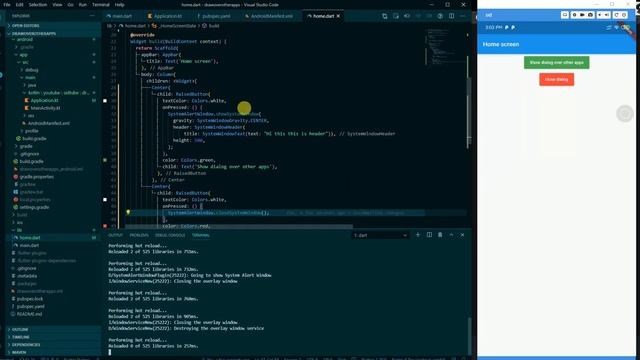Image resolution: width=640 pixels, height=360 pixels.
Task: Click the first emulator toolbar icon
Action: point(565,15)
